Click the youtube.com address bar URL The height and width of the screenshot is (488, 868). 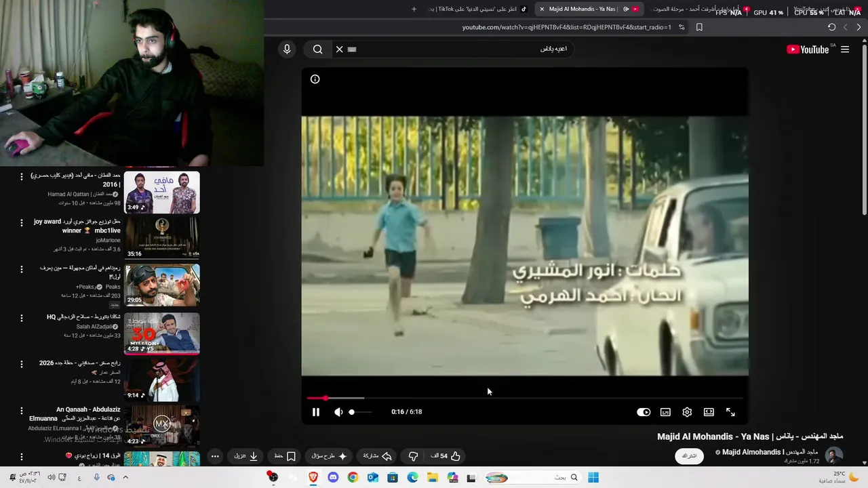tap(566, 27)
